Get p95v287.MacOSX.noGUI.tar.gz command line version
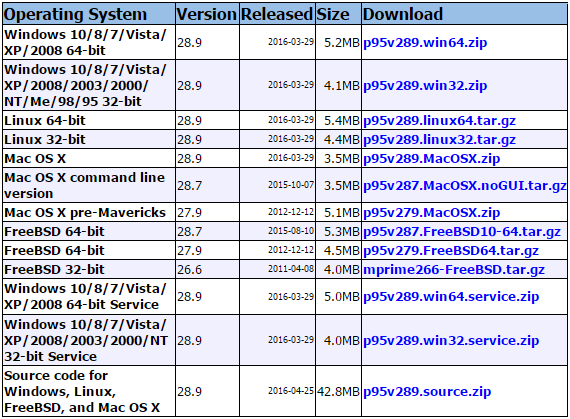 point(465,186)
